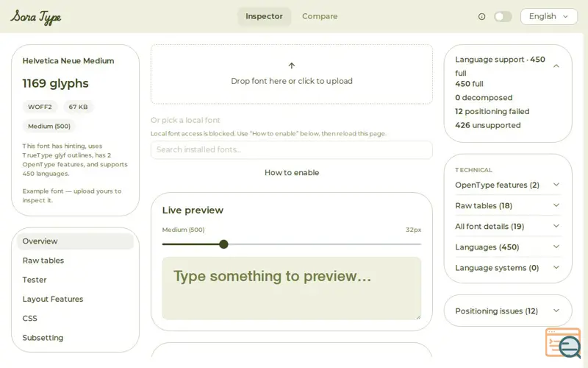Expand Language systems (0) row

pos(508,268)
